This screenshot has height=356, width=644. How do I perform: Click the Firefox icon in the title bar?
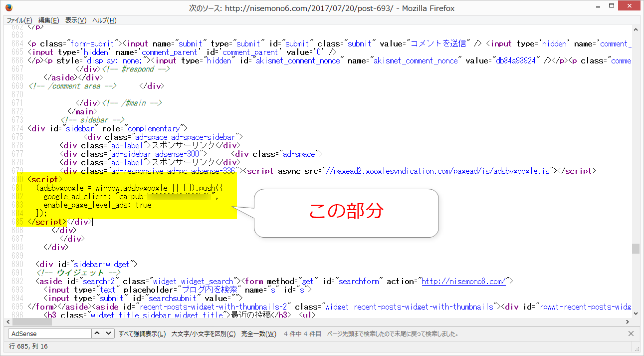[x=9, y=8]
